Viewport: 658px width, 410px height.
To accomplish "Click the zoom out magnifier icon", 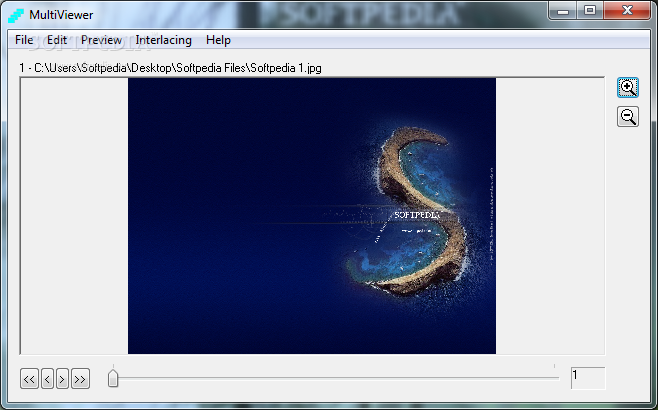I will coord(628,117).
